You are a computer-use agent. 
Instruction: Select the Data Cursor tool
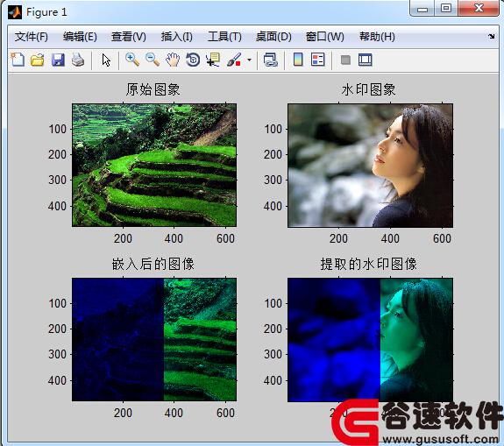[213, 60]
